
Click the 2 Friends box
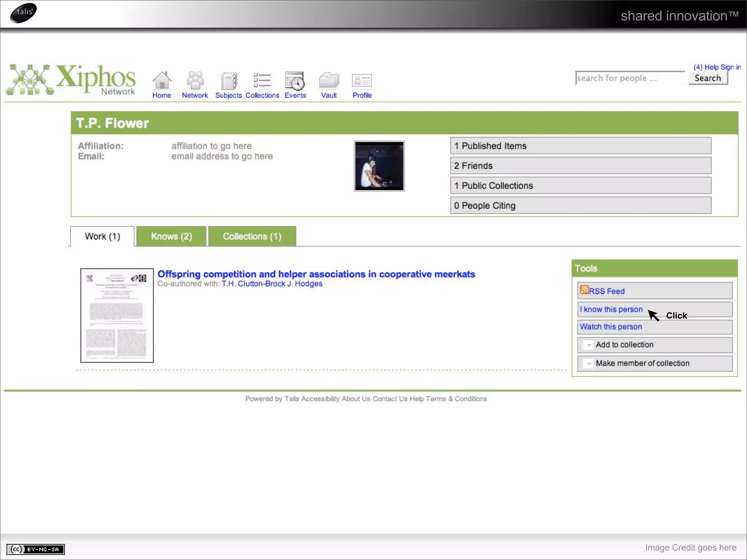[x=581, y=166]
